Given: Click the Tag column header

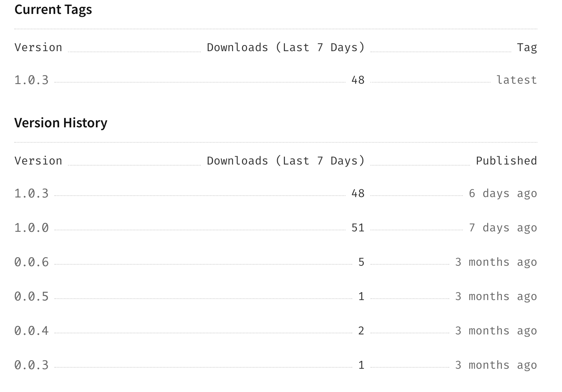Looking at the screenshot, I should coord(527,47).
